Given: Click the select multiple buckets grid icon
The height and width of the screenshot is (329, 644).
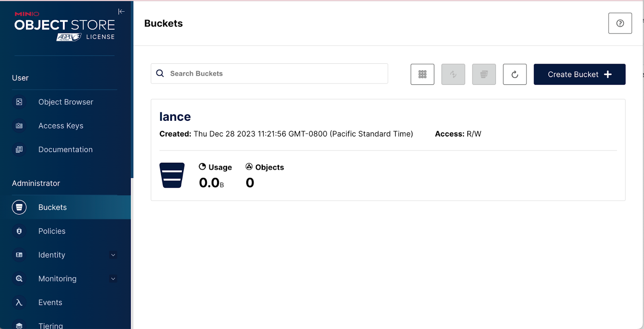Looking at the screenshot, I should click(x=422, y=74).
